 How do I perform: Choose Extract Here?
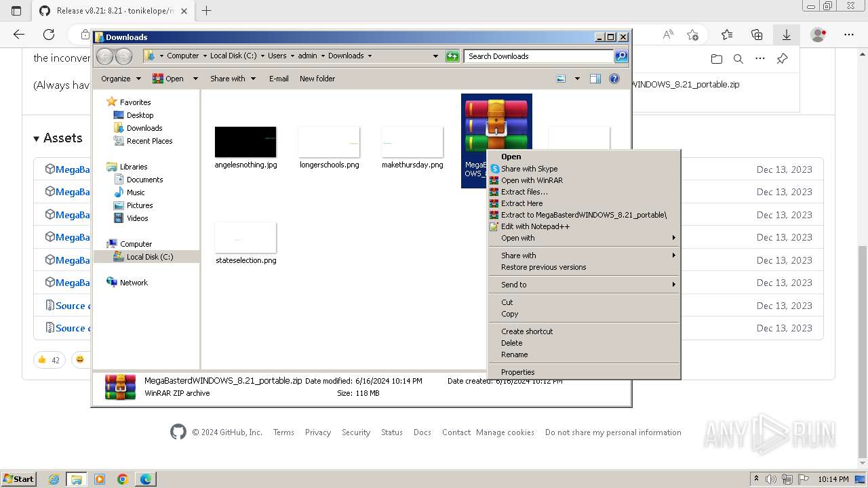(x=584, y=203)
